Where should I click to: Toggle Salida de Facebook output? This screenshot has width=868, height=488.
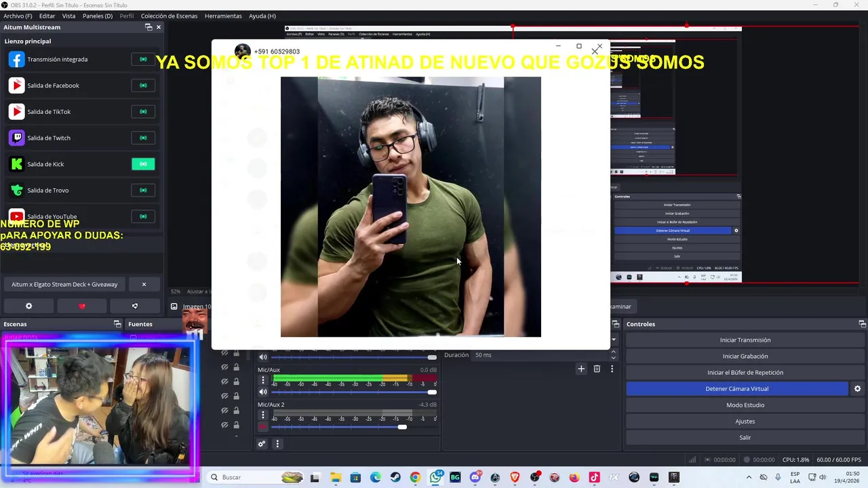tap(143, 85)
